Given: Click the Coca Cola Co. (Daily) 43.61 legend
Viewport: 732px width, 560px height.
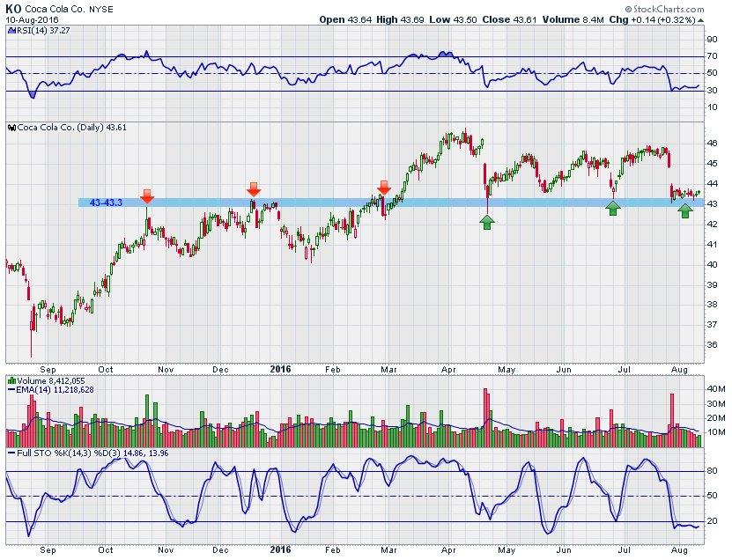Looking at the screenshot, I should 72,128.
